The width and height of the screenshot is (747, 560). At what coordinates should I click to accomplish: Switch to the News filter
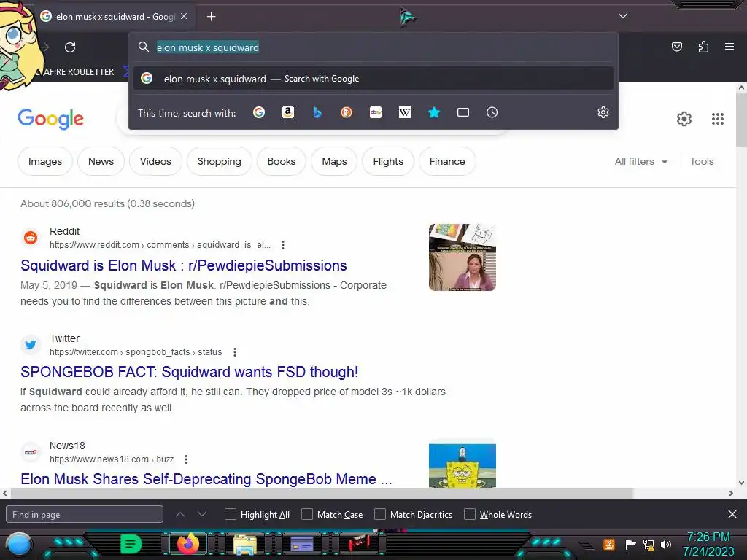click(101, 161)
